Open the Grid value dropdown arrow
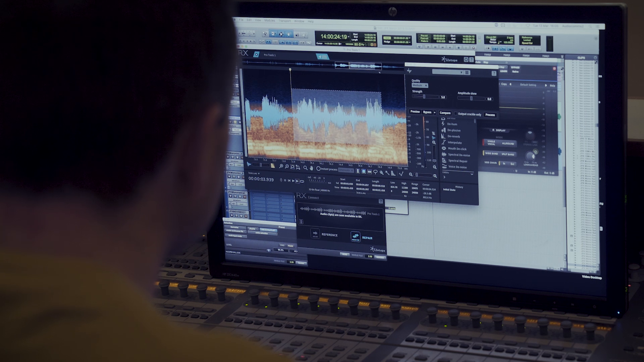 click(410, 38)
